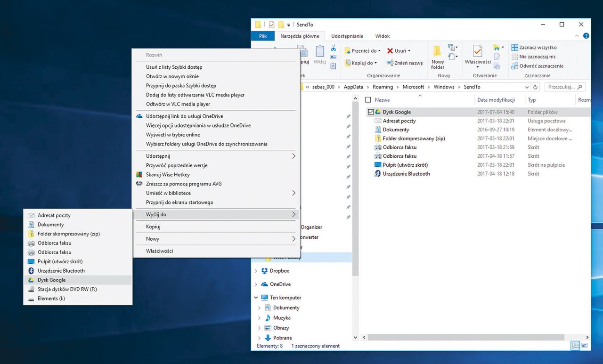Image resolution: width=603 pixels, height=364 pixels.
Task: Click Zmień nazwę rename icon
Action: pyautogui.click(x=390, y=63)
